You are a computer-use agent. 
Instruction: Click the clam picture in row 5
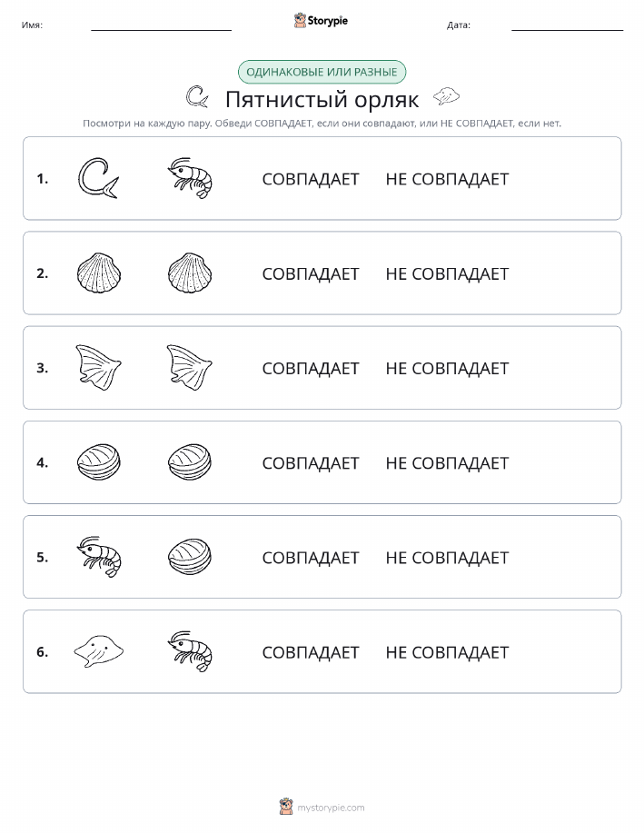click(x=190, y=557)
